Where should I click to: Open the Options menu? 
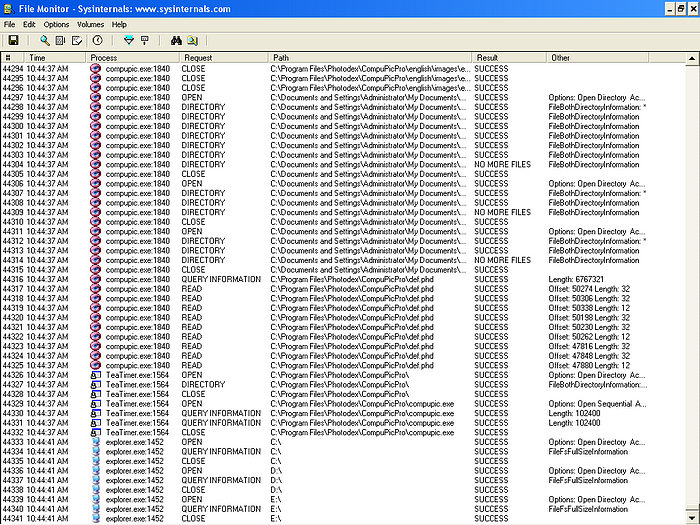56,25
